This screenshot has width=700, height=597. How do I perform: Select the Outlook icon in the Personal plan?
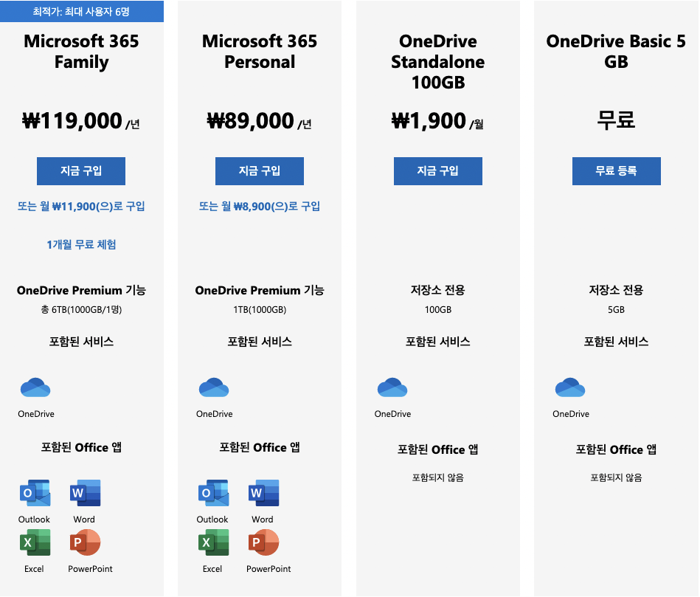point(214,493)
